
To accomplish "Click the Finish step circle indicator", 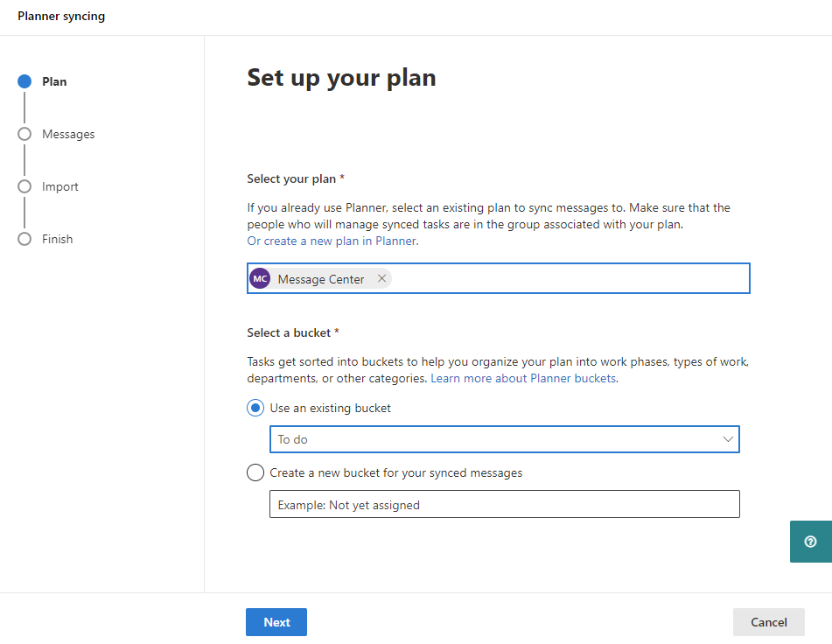I will (x=24, y=240).
